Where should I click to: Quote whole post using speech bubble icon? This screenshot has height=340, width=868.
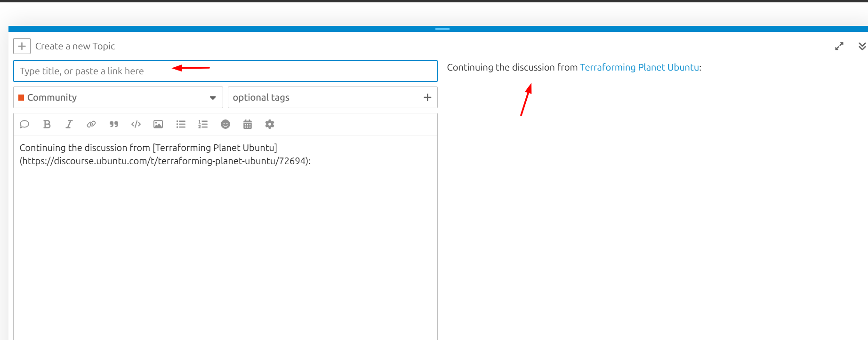tap(24, 124)
